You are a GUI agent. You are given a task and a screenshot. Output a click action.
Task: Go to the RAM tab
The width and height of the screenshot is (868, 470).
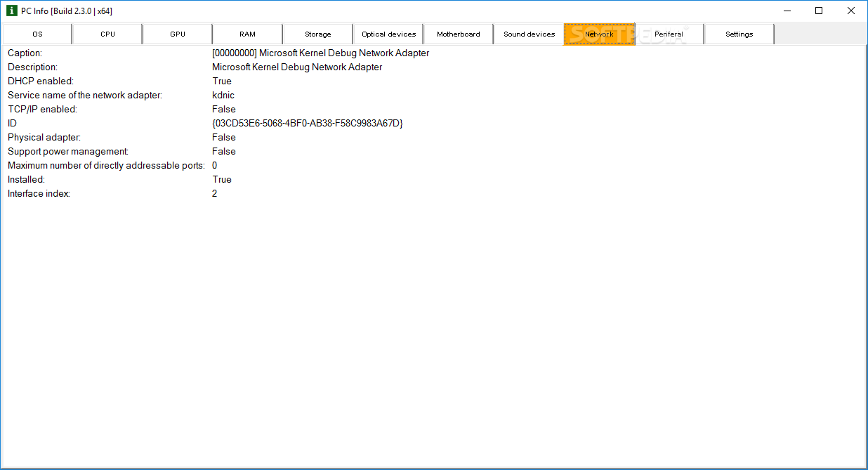248,34
